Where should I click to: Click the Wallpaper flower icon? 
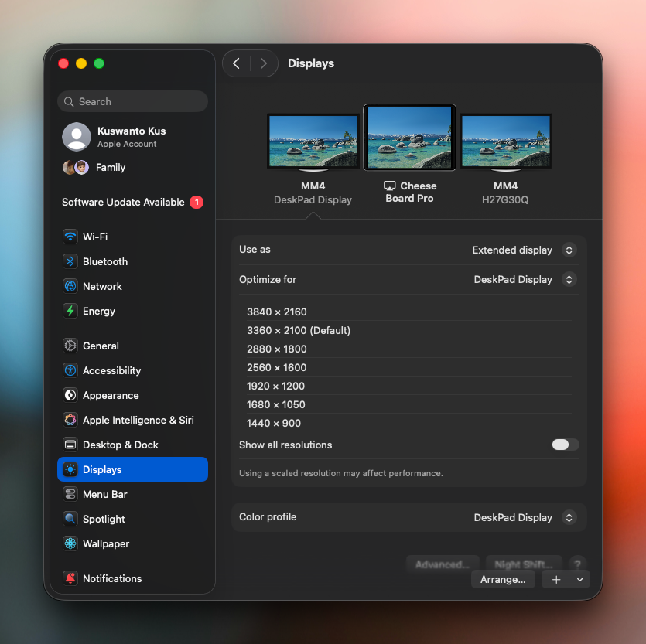70,543
